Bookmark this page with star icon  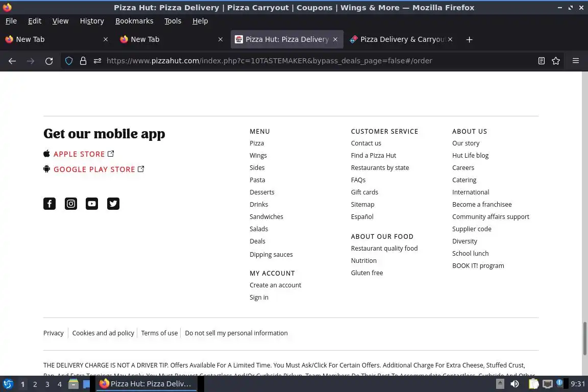556,61
